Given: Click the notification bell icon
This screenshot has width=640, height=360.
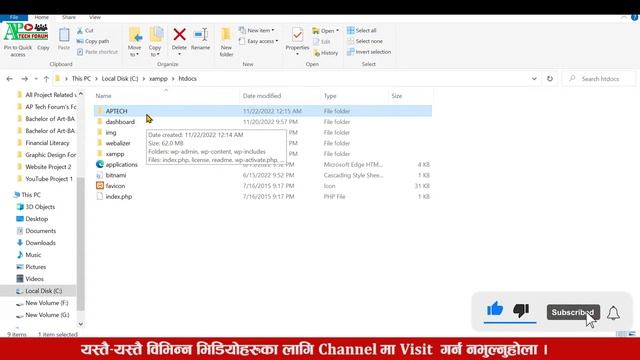Looking at the screenshot, I should click(613, 313).
